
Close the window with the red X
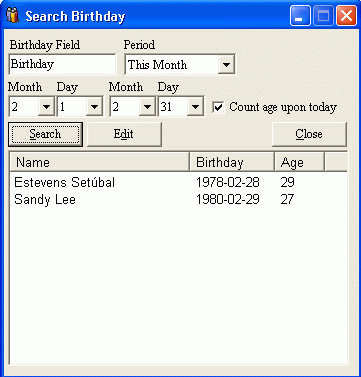(x=346, y=16)
